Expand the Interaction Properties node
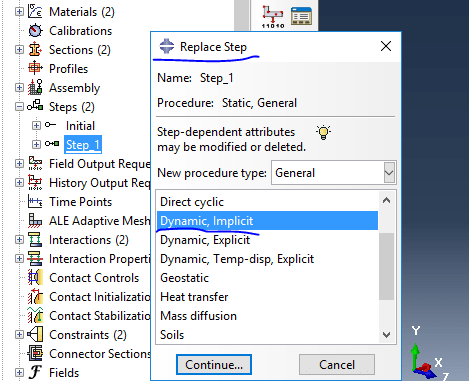The width and height of the screenshot is (469, 381). [x=19, y=259]
